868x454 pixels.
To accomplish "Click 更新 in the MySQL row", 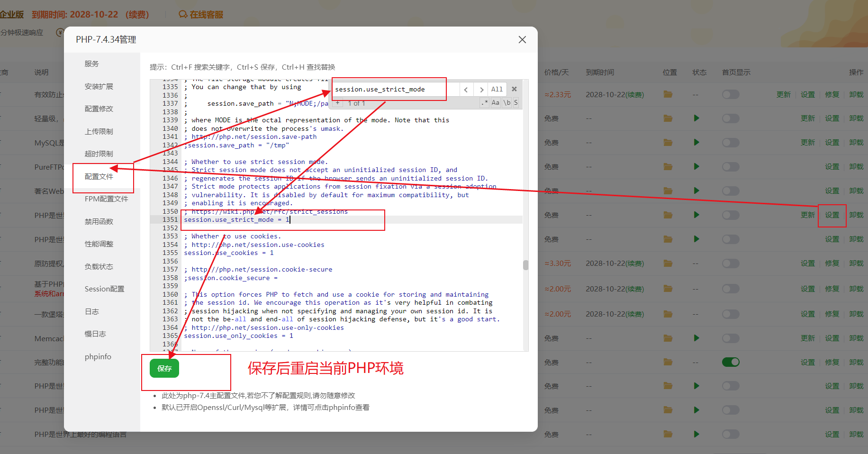I will click(x=808, y=142).
